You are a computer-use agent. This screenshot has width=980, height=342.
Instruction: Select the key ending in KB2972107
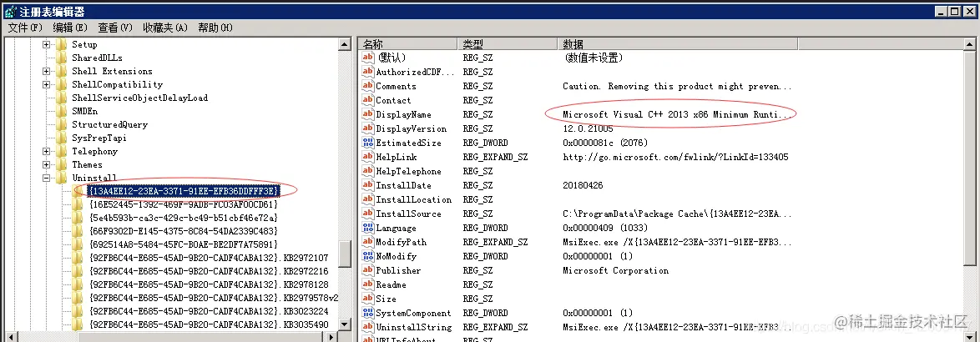click(x=209, y=258)
